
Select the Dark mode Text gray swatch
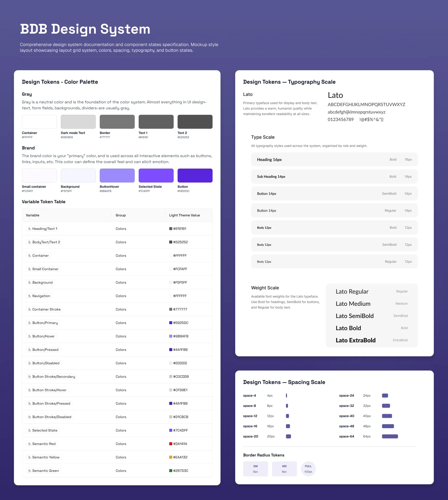coord(78,122)
